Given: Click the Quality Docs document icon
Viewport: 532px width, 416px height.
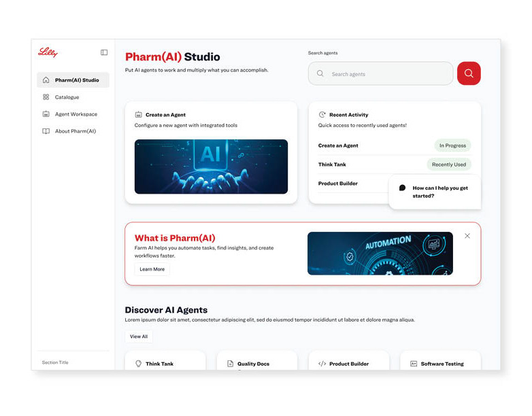Looking at the screenshot, I should 230,364.
